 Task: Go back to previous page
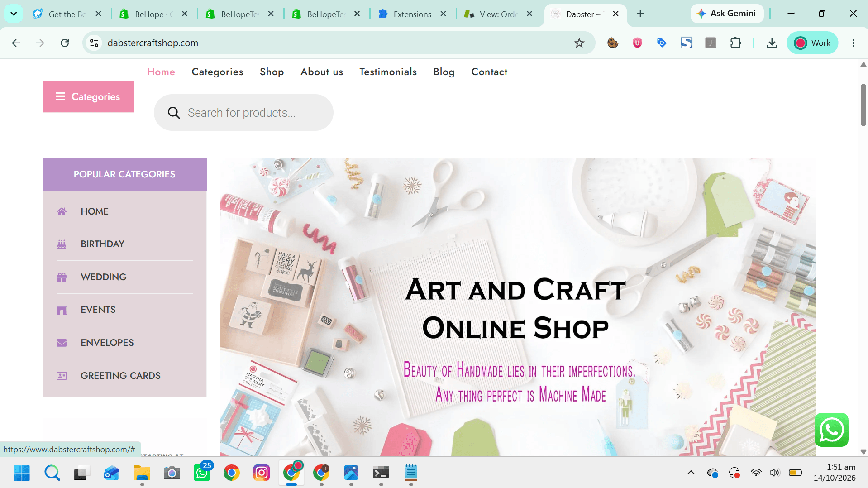pos(16,43)
